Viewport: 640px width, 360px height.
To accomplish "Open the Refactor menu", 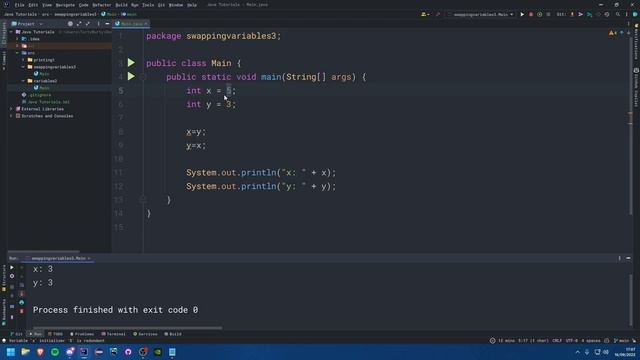I will click(x=102, y=5).
